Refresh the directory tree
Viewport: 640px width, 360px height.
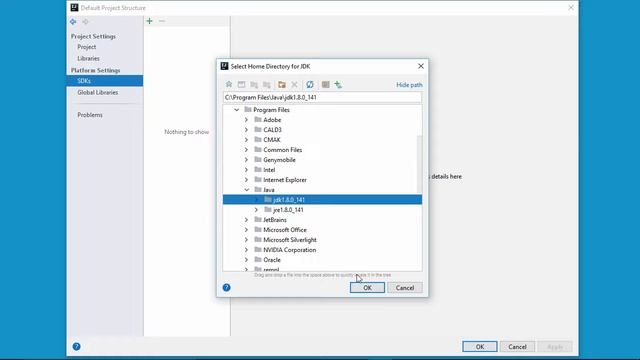pos(310,84)
